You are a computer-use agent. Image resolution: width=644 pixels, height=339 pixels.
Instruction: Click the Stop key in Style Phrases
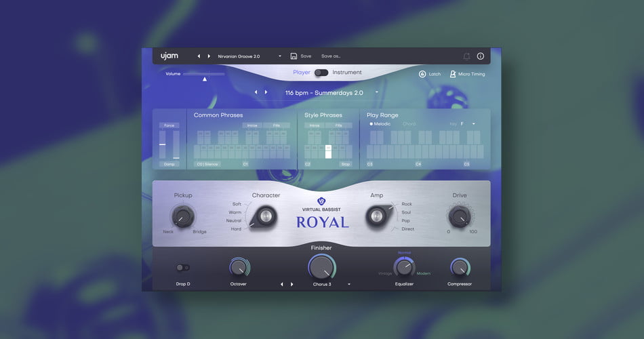click(346, 164)
